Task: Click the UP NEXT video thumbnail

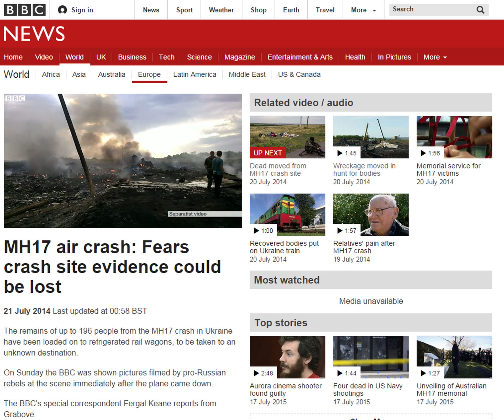Action: pyautogui.click(x=287, y=137)
